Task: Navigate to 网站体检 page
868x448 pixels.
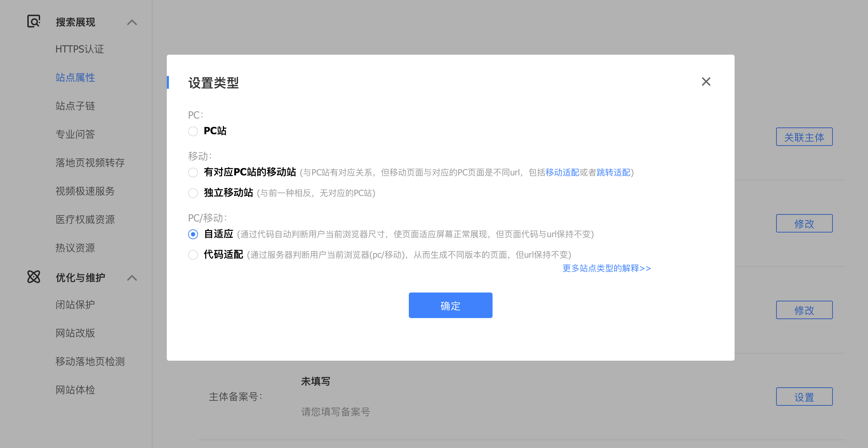Action: click(x=75, y=390)
